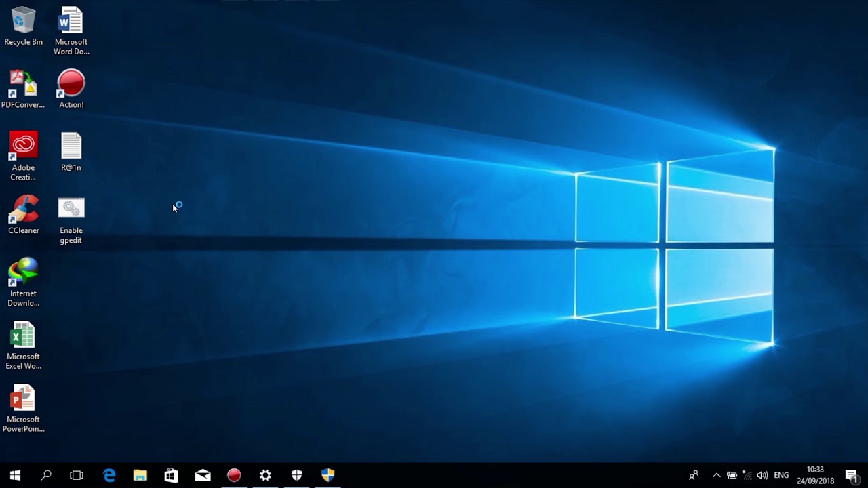Open the volume speaker control
The image size is (868, 488).
[x=762, y=475]
